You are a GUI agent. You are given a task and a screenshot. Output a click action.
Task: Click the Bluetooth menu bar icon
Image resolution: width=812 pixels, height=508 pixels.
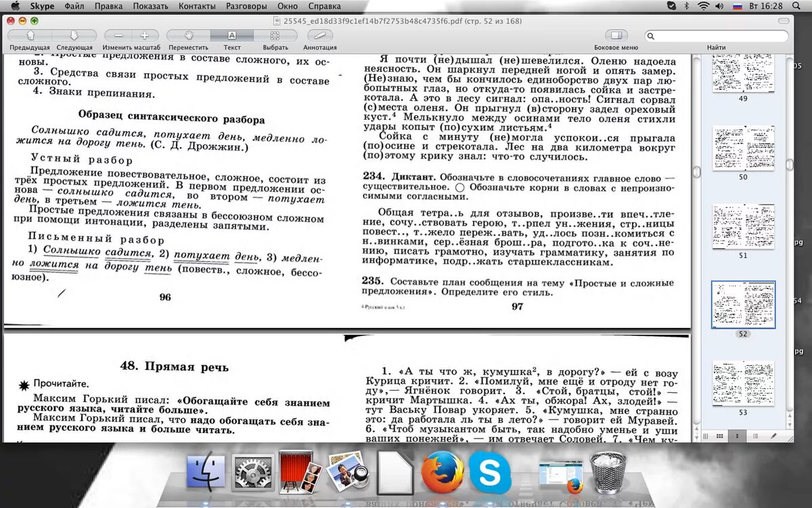coord(687,6)
